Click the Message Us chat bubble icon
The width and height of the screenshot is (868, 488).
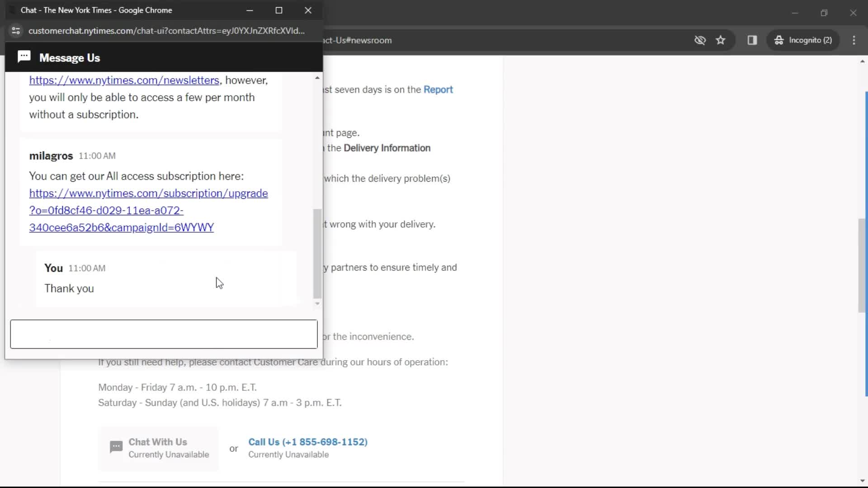pyautogui.click(x=24, y=57)
